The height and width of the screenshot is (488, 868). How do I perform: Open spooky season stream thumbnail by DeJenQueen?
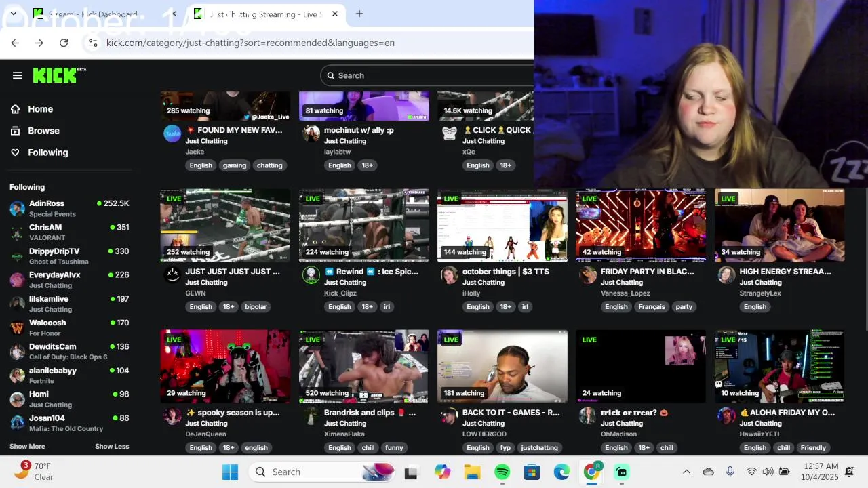coord(225,366)
